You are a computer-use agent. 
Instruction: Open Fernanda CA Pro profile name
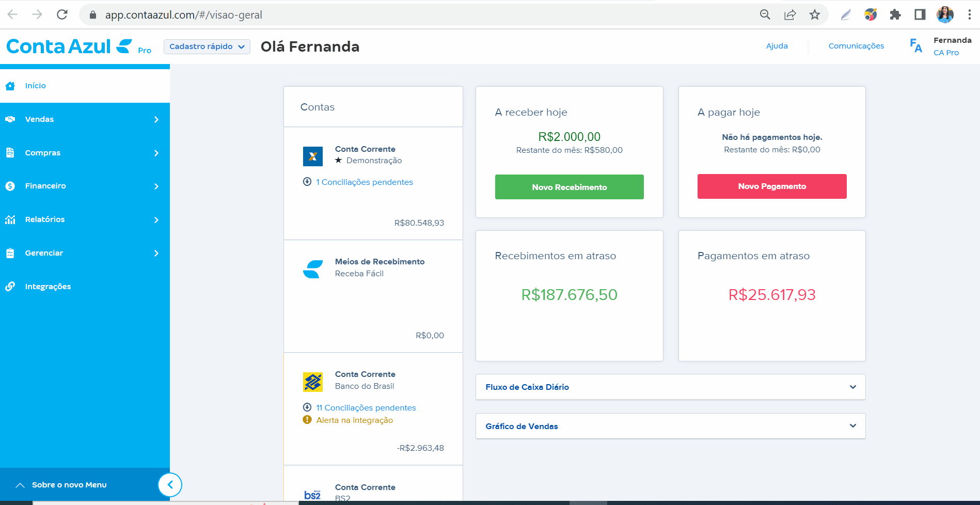tap(952, 46)
